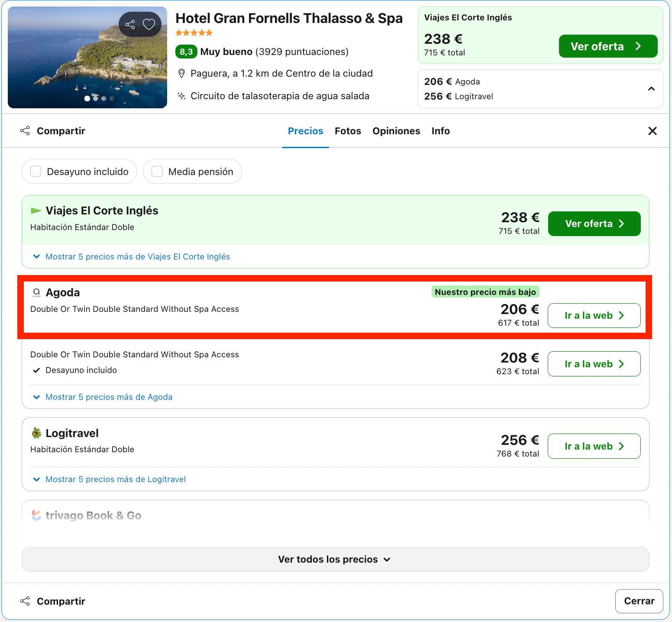Tick the Desayuno incluido checkbox
Image resolution: width=672 pixels, height=622 pixels.
[x=36, y=172]
